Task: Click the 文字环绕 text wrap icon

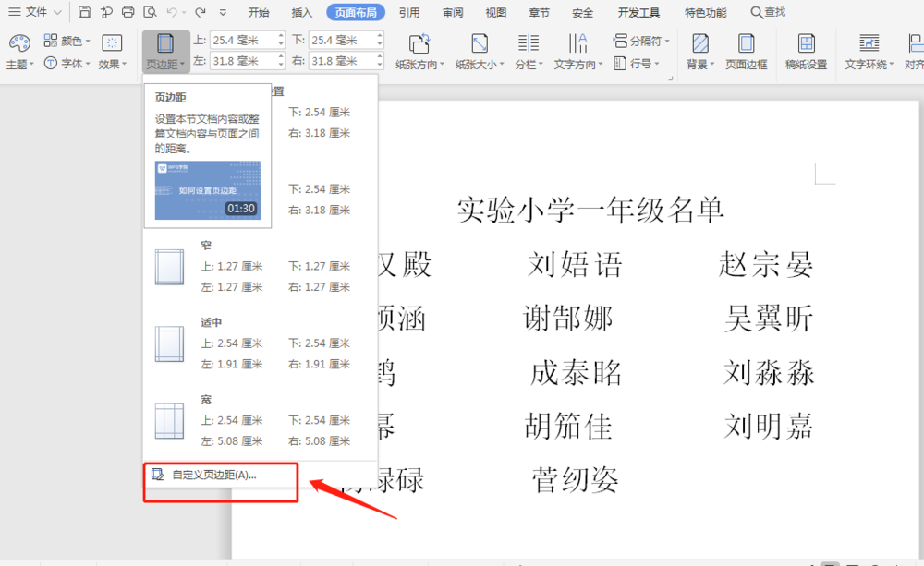Action: click(869, 44)
